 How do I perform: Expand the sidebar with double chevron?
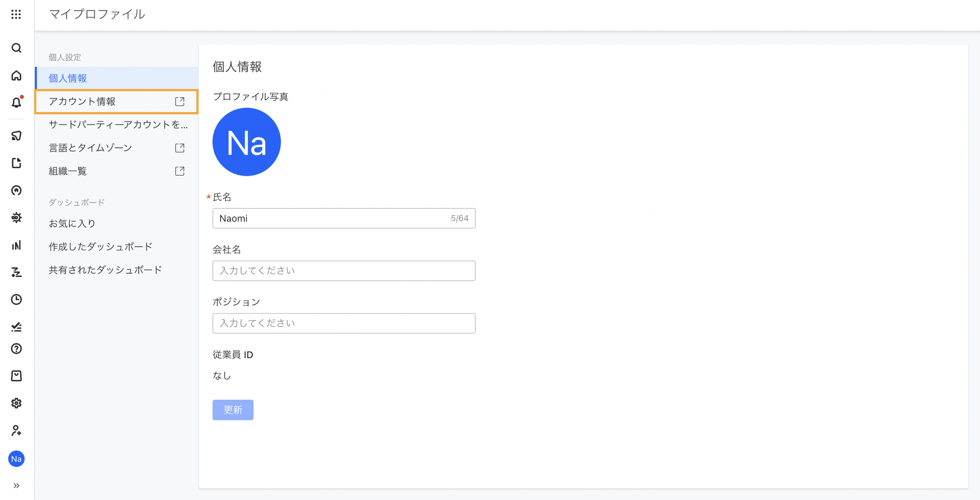coord(16,485)
